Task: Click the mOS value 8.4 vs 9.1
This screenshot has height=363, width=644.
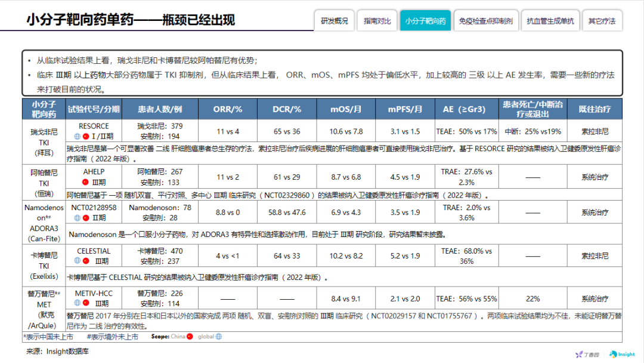Action: 346,299
